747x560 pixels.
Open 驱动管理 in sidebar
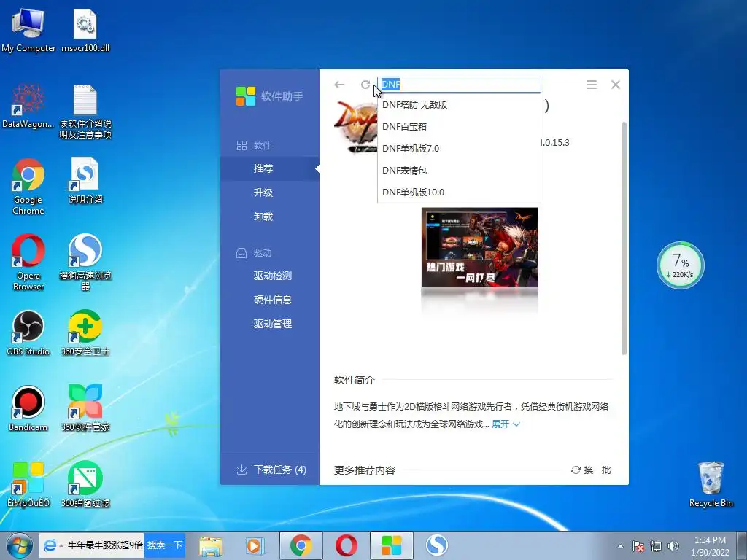click(270, 324)
